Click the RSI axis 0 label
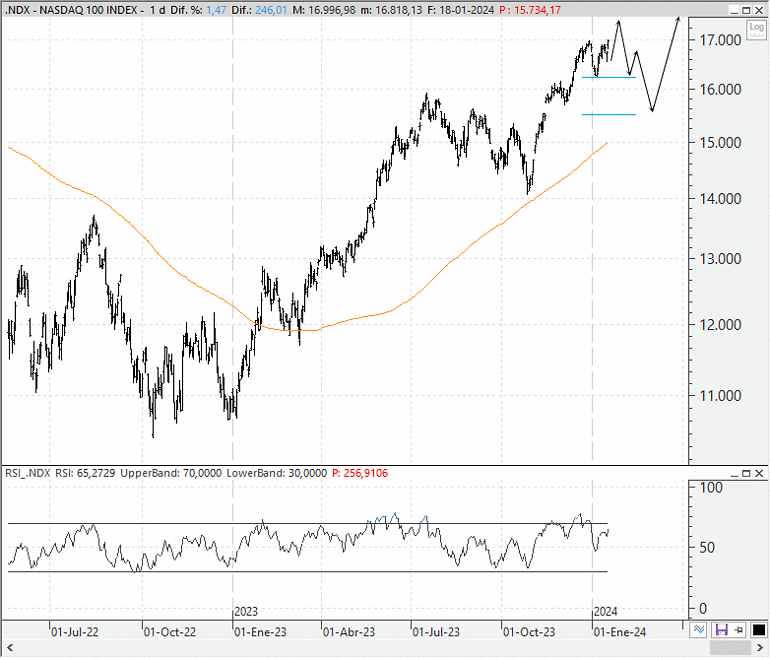This screenshot has width=770, height=658. point(703,609)
